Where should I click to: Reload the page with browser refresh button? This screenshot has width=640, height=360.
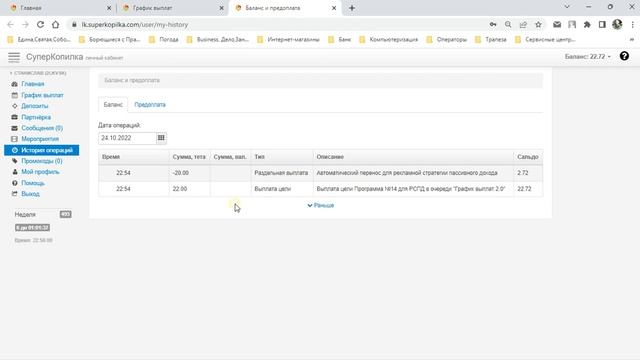point(40,24)
